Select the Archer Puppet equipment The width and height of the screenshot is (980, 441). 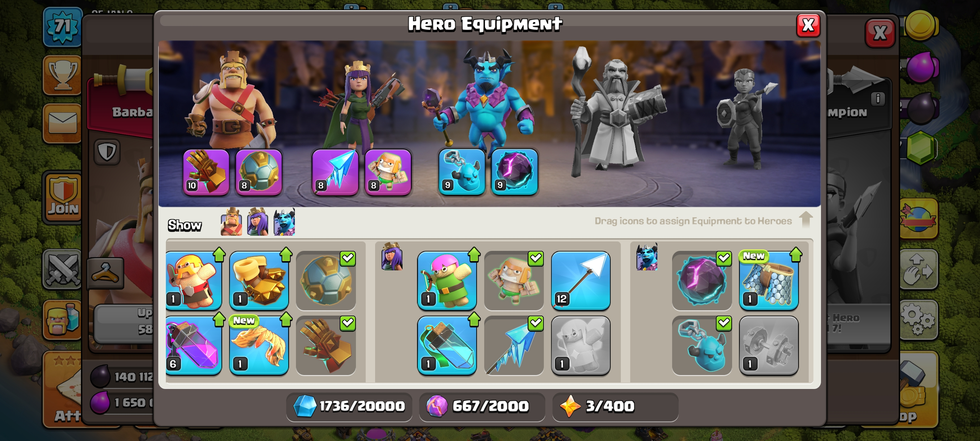[x=447, y=281]
